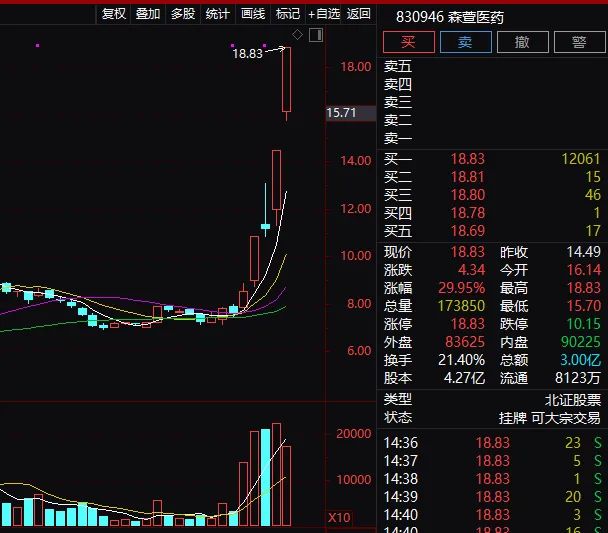Click the 股本 value 4.27亿

pos(464,378)
